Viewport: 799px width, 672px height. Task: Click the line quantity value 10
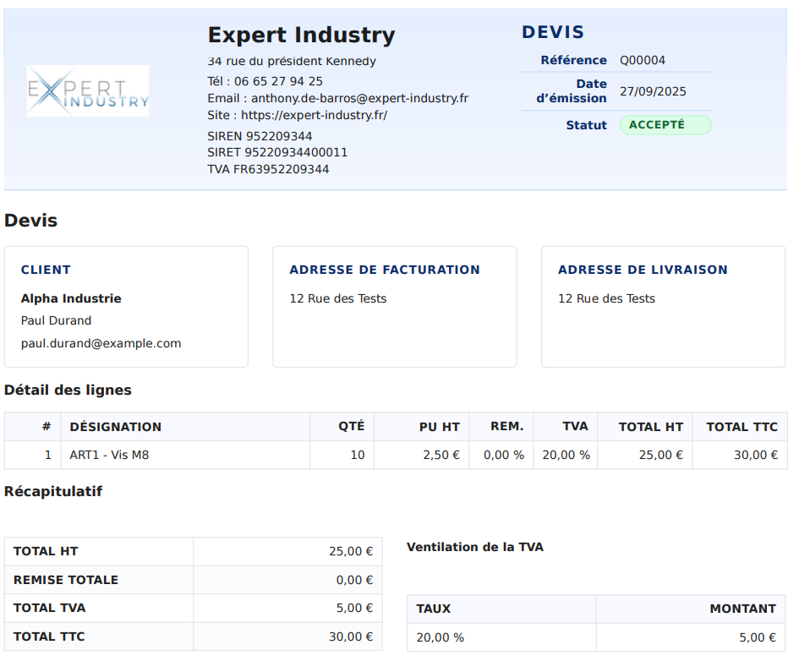[357, 455]
